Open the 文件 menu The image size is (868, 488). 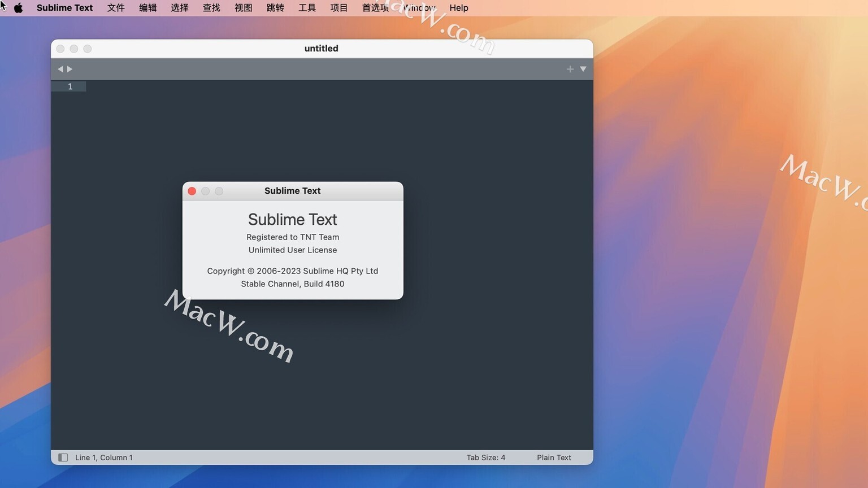116,8
